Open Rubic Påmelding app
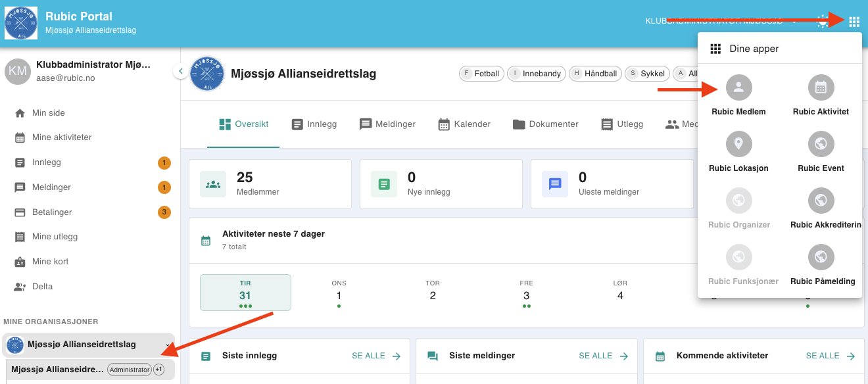Viewport: 868px width, 384px height. [x=821, y=266]
